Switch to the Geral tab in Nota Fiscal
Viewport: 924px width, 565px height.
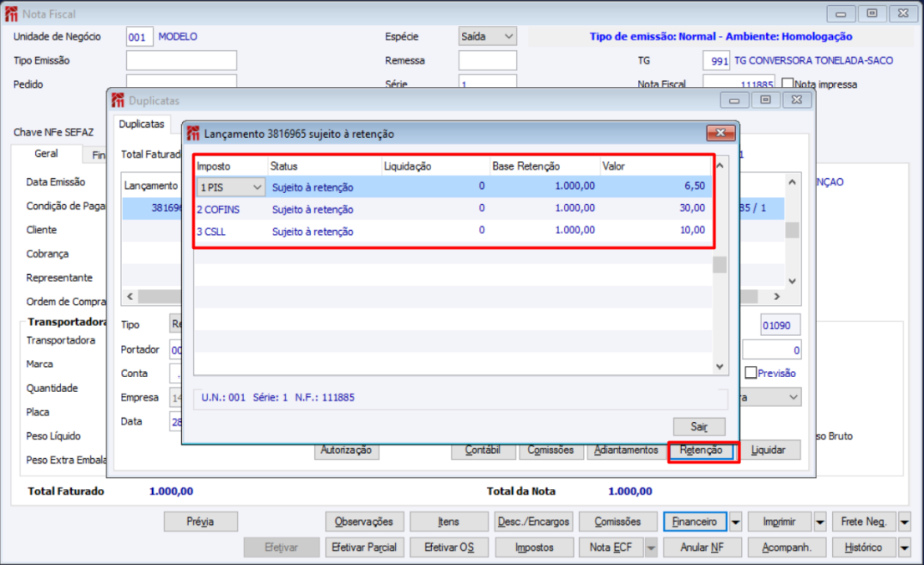click(46, 153)
